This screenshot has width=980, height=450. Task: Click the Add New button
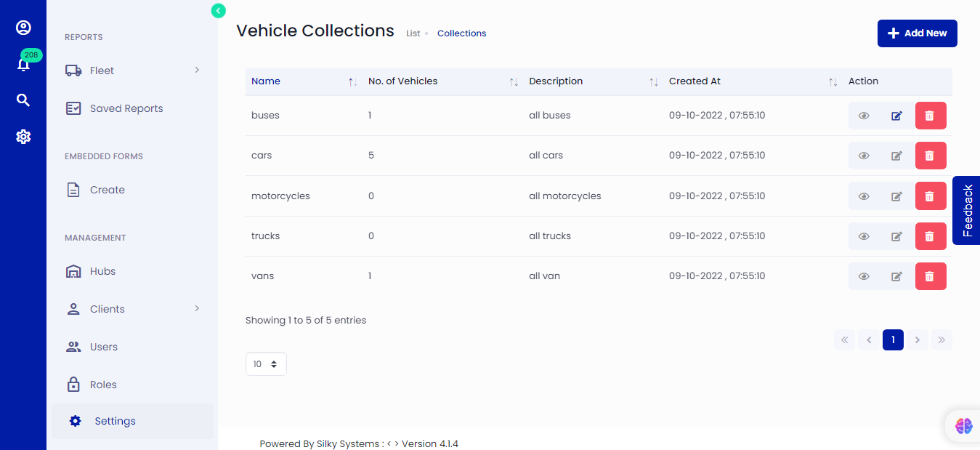917,33
